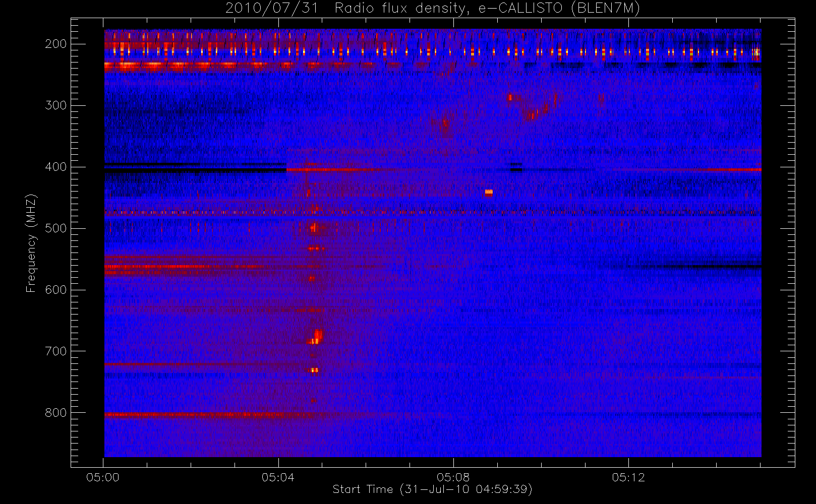Click the small orange spot near 440 MHz

(x=489, y=192)
